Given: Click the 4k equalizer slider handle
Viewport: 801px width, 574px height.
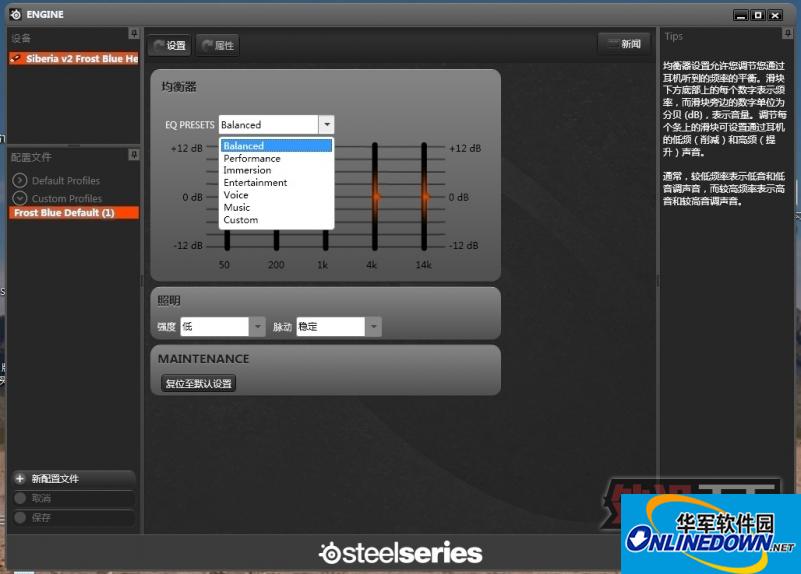Looking at the screenshot, I should [375, 197].
